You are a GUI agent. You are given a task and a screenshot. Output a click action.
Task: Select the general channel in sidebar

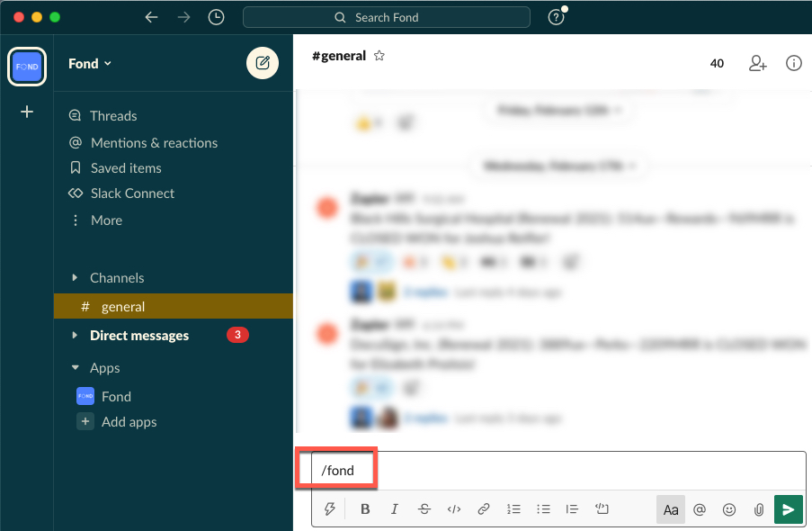pos(174,307)
